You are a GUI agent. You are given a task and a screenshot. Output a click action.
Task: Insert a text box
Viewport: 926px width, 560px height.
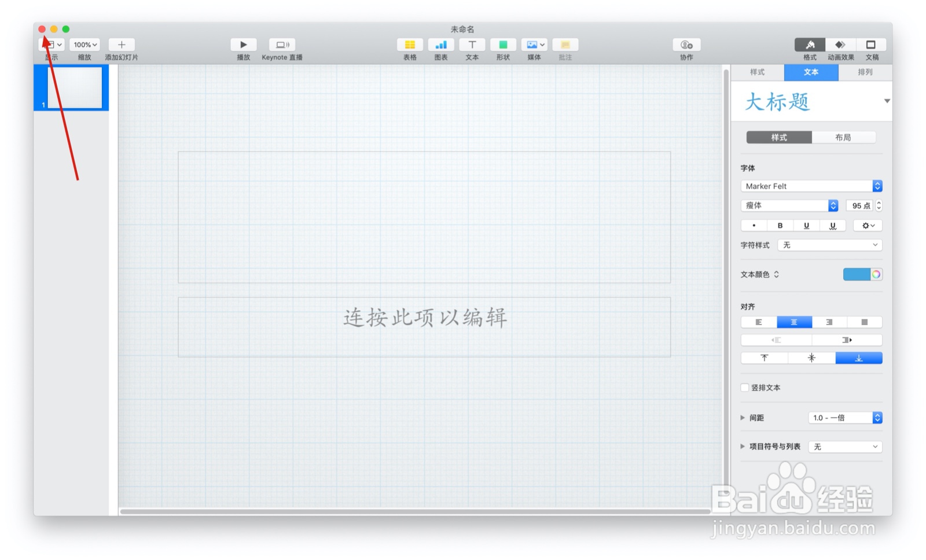click(x=472, y=45)
